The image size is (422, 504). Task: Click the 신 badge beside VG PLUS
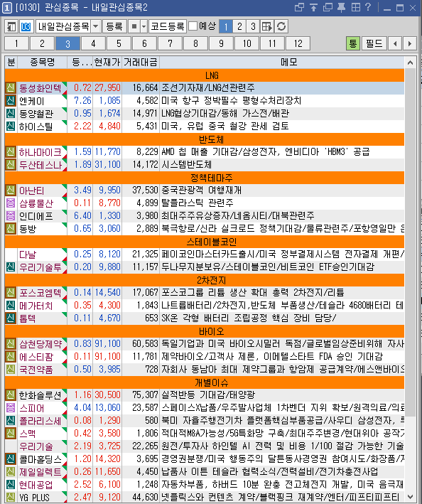point(11,498)
